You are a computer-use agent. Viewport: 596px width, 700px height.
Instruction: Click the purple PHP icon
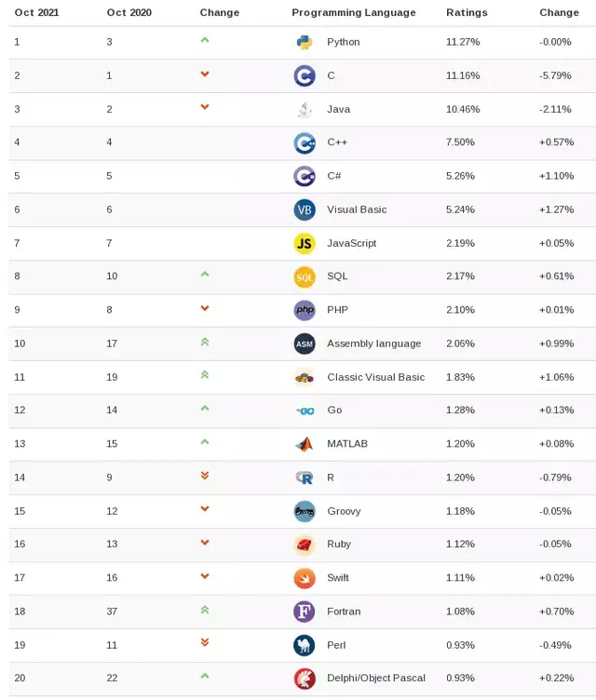[x=305, y=310]
